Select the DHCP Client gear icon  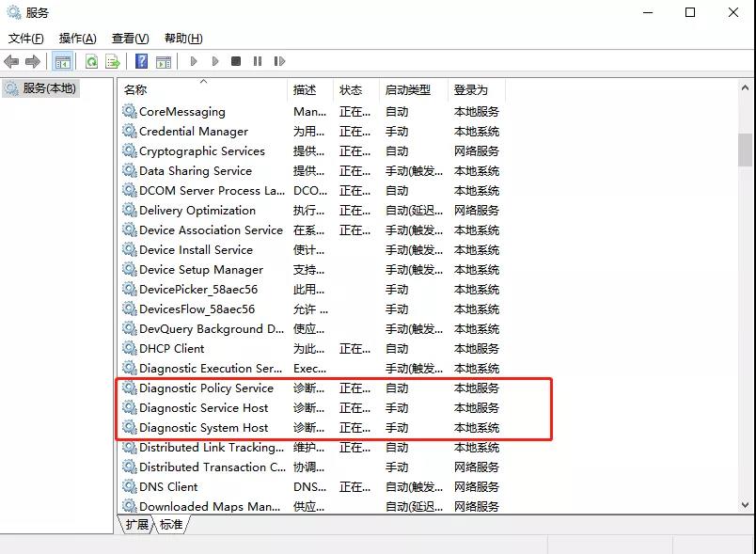coord(129,348)
